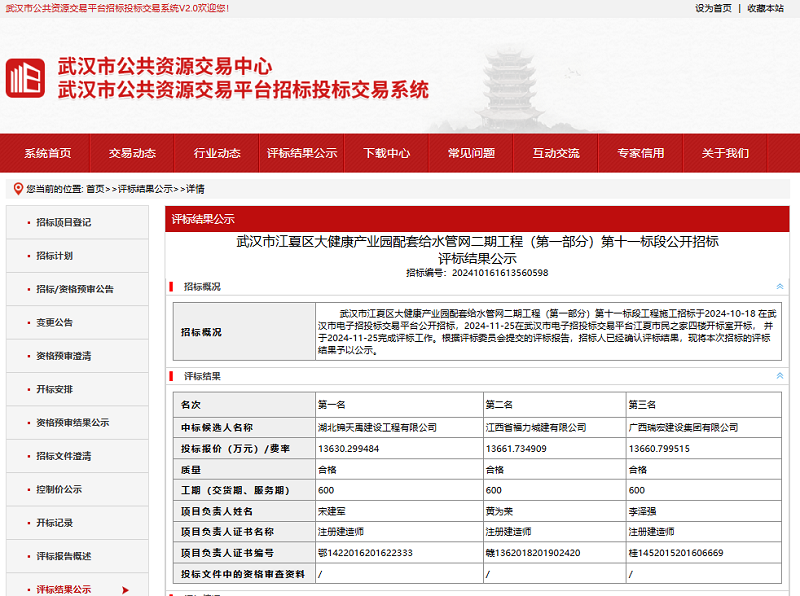Select 招标计划 in the sidebar

[54, 256]
